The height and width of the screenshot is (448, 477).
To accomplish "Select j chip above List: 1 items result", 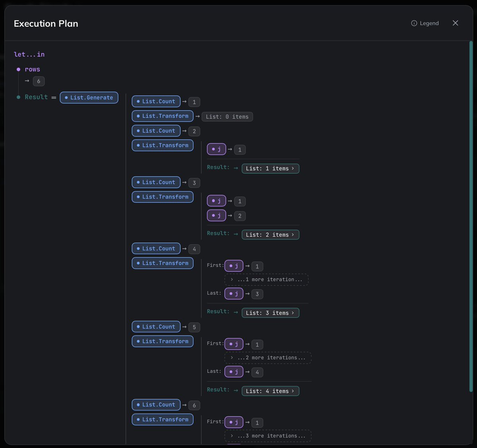I will (216, 149).
